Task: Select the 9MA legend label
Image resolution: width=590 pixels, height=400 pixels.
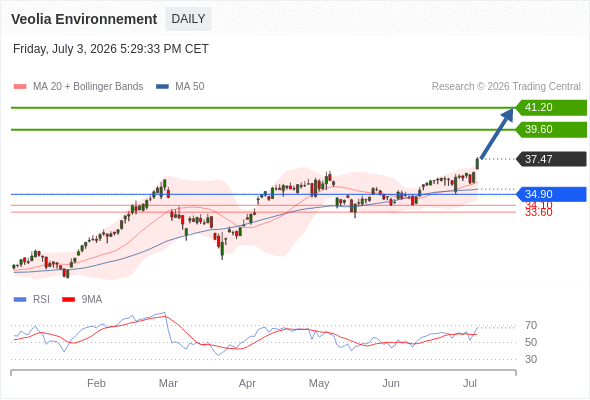Action: pos(92,300)
